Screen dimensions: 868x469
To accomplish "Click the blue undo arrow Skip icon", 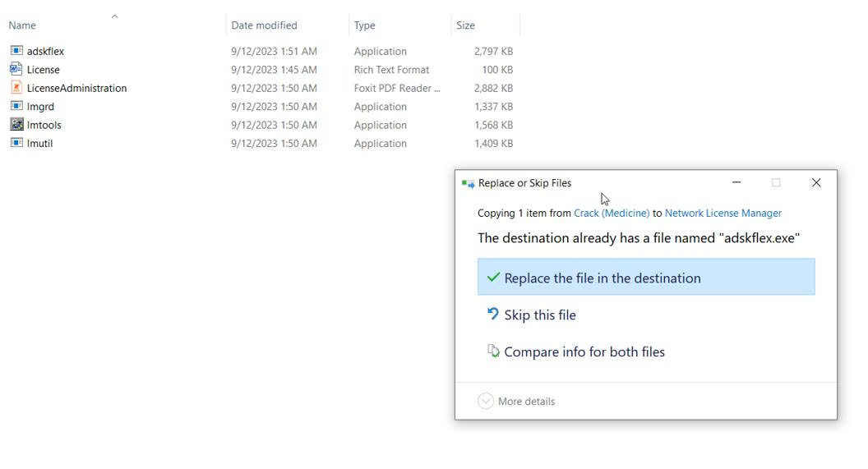I will pyautogui.click(x=492, y=314).
